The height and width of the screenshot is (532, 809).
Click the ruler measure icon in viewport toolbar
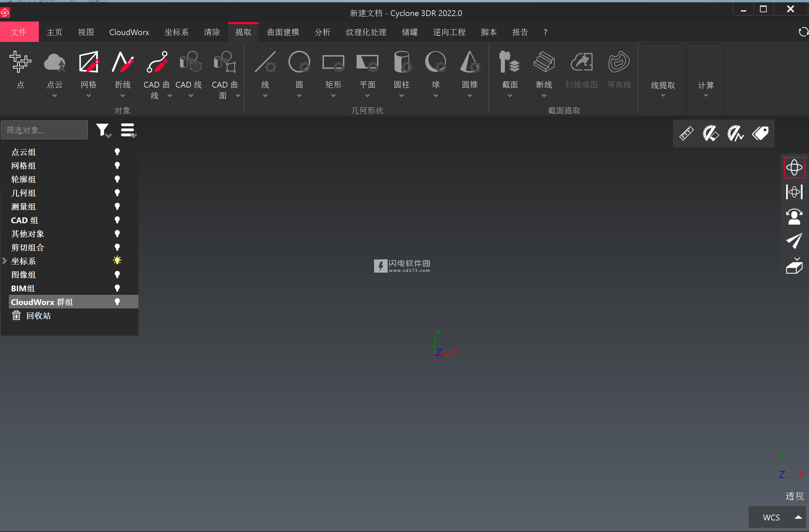point(686,133)
